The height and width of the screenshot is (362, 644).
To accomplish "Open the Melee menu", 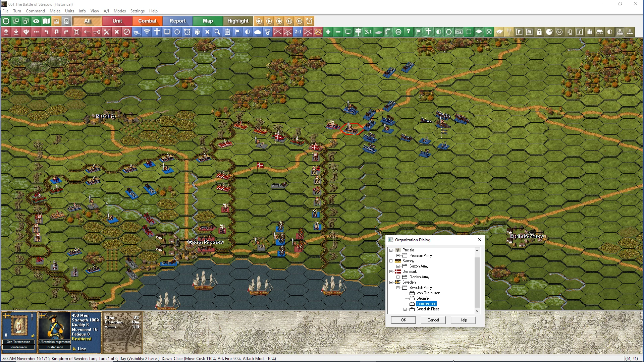I will tap(55, 11).
